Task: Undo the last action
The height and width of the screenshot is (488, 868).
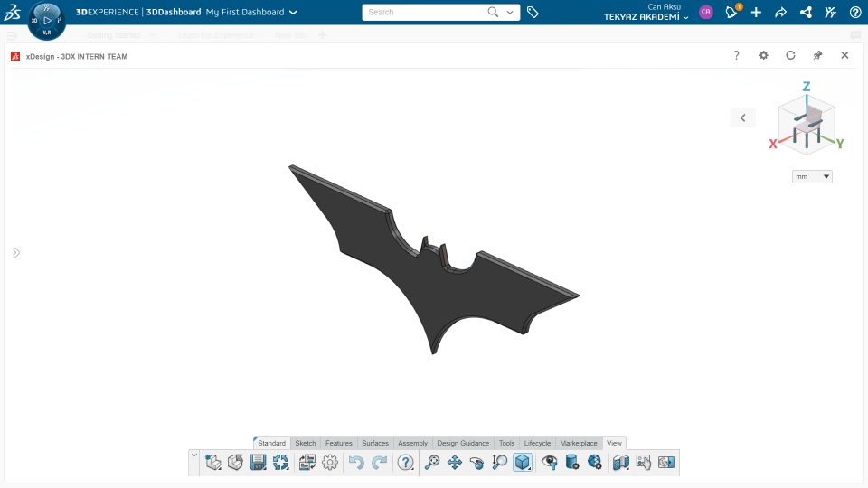Action: [x=356, y=462]
